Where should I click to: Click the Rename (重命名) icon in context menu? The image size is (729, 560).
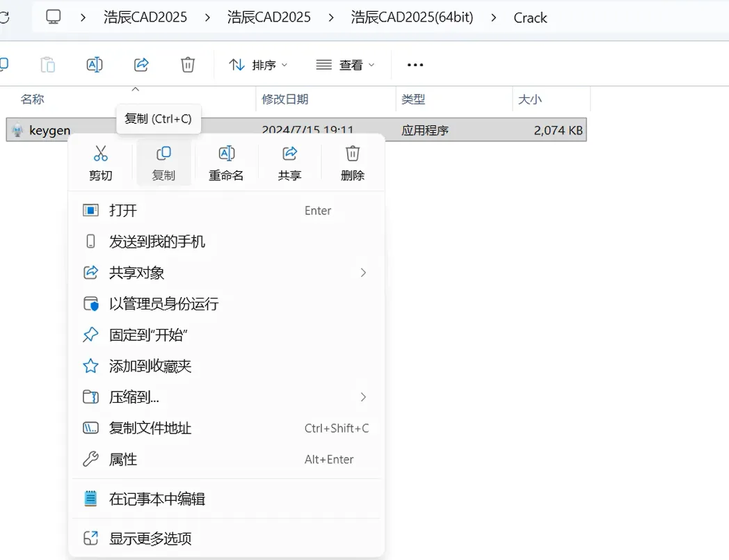pyautogui.click(x=226, y=153)
